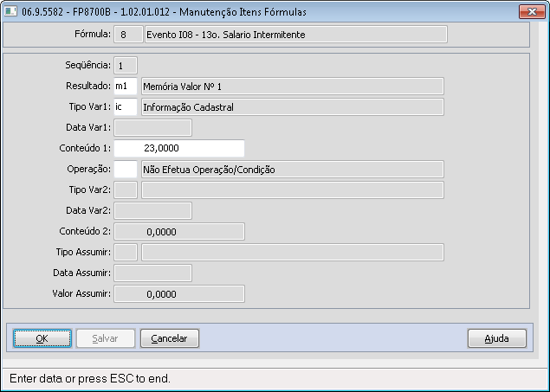Click the 'Valor Assumir:' label
The height and width of the screenshot is (392, 550).
point(81,293)
